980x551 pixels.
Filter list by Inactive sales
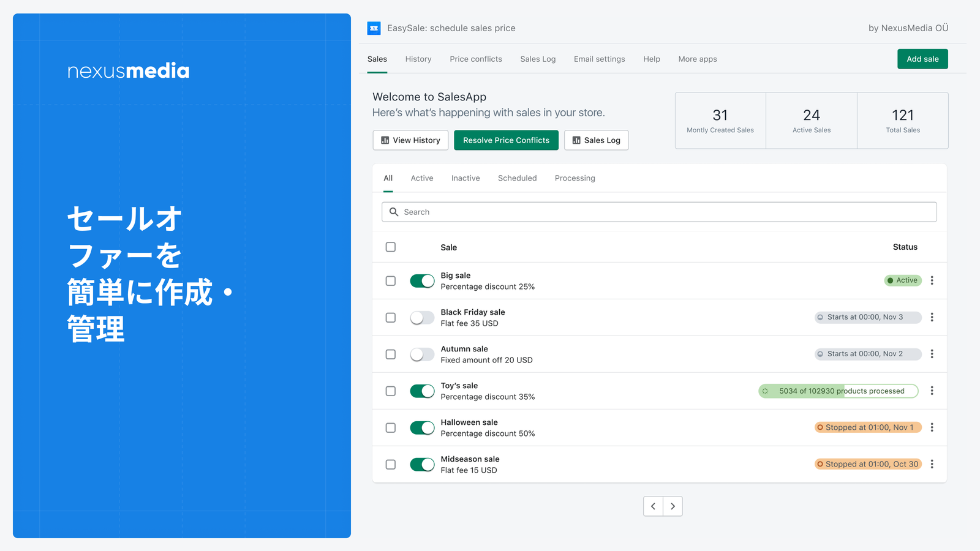pyautogui.click(x=466, y=178)
